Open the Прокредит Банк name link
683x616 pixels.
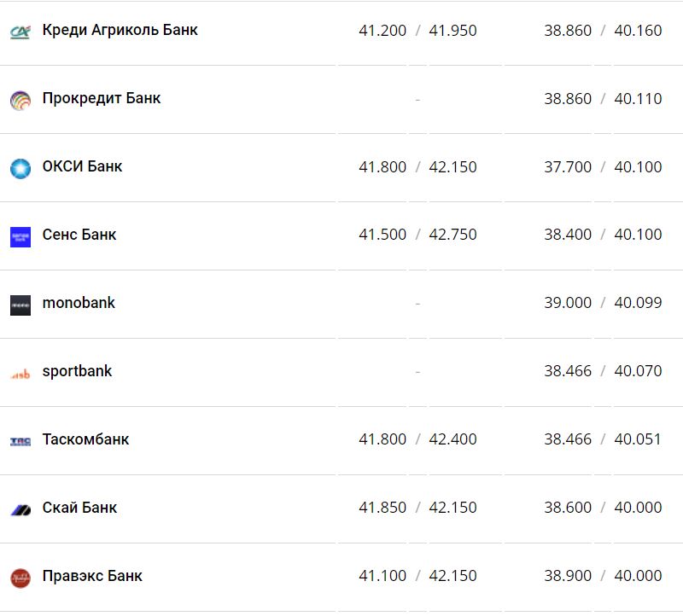102,98
